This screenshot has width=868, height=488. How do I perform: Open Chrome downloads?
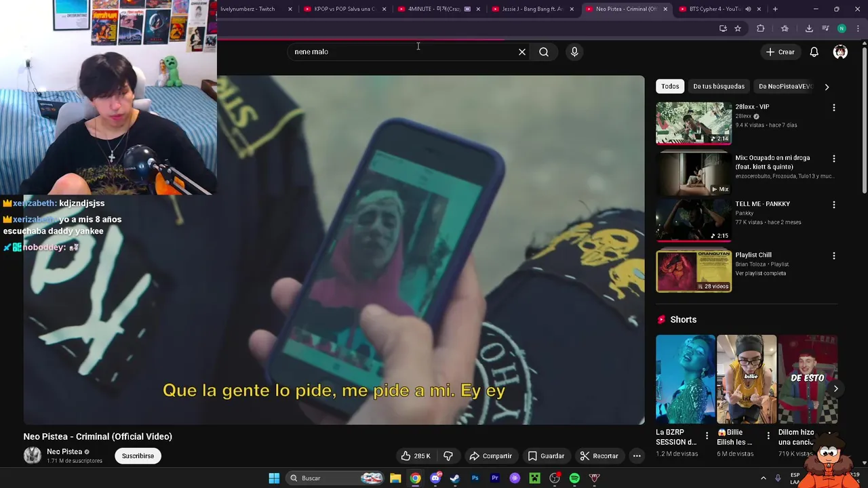click(x=809, y=28)
